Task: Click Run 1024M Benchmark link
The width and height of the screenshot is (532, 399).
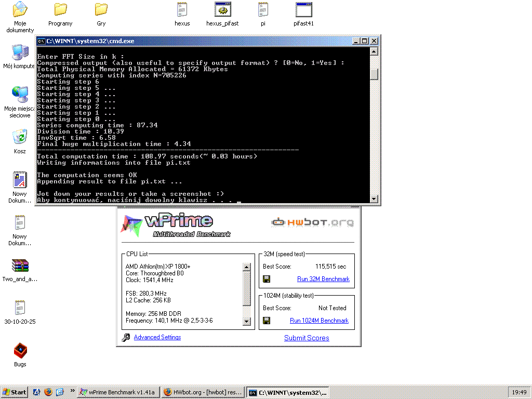Action: 320,321
